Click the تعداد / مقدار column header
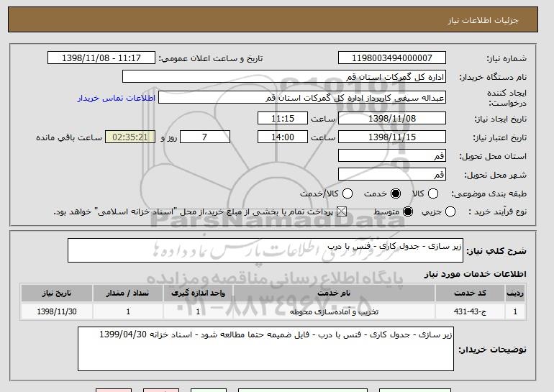The height and width of the screenshot is (392, 554). point(127,293)
